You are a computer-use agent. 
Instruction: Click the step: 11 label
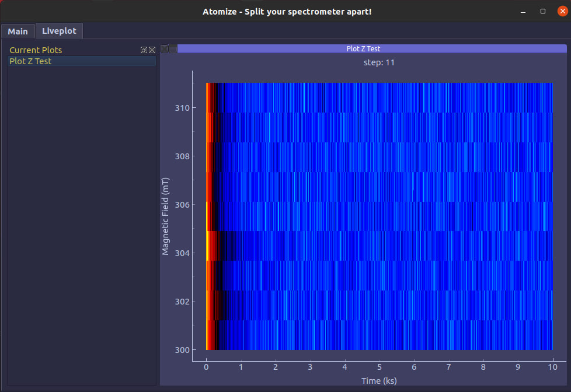[379, 62]
